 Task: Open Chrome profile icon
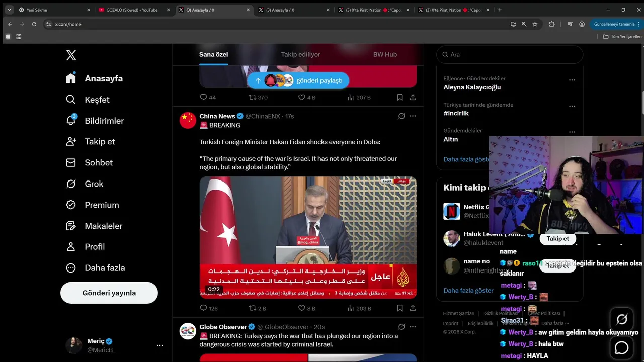(x=582, y=24)
